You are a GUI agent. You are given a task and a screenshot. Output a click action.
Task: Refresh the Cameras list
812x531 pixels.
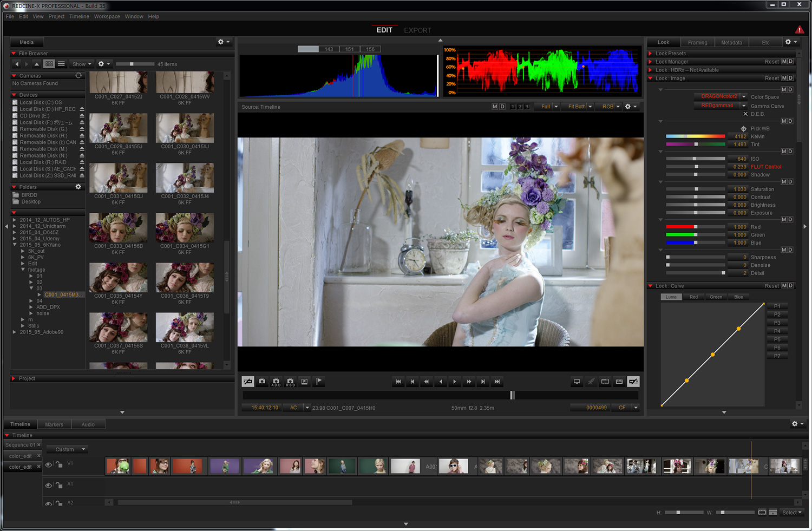click(x=78, y=76)
